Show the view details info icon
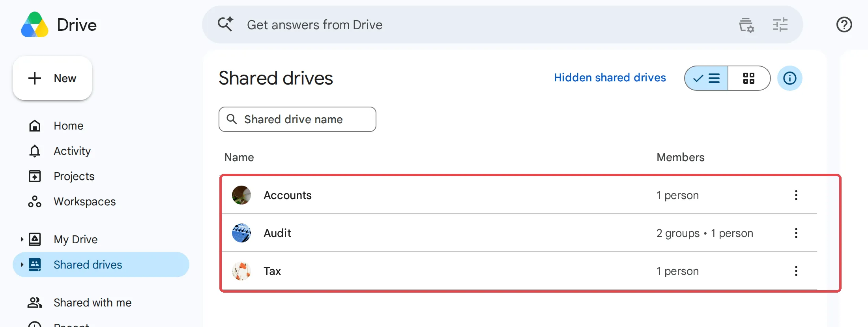The image size is (868, 327). pos(789,78)
